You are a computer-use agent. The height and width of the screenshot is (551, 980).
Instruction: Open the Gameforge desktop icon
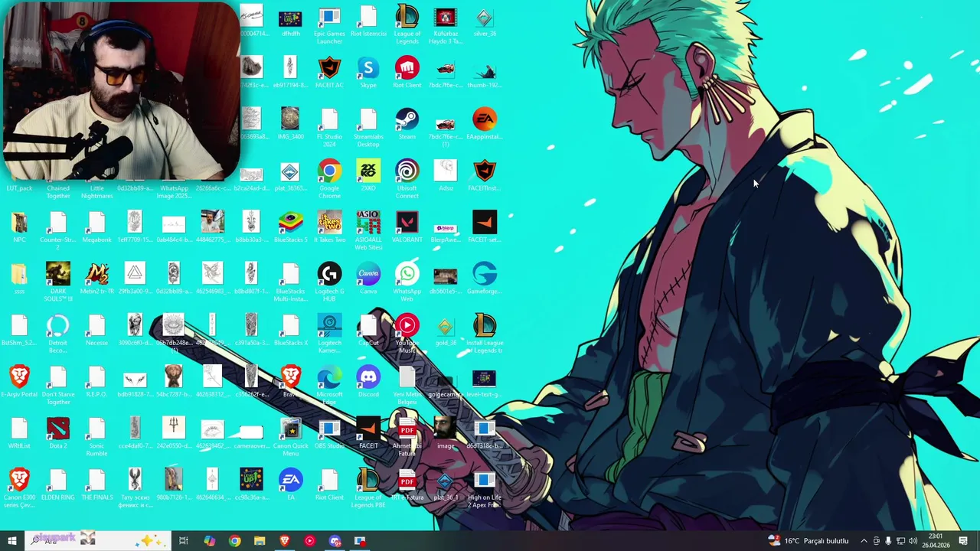coord(484,278)
